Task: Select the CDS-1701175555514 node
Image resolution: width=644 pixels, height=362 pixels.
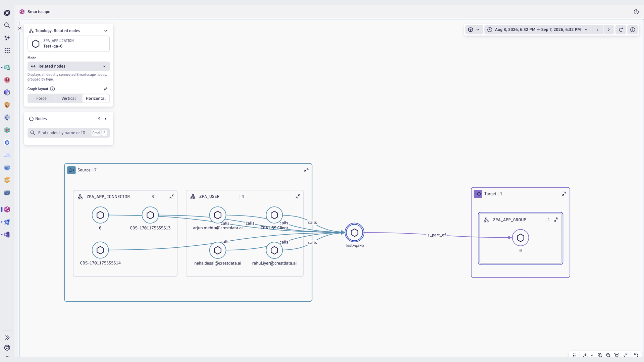Action: [x=100, y=250]
